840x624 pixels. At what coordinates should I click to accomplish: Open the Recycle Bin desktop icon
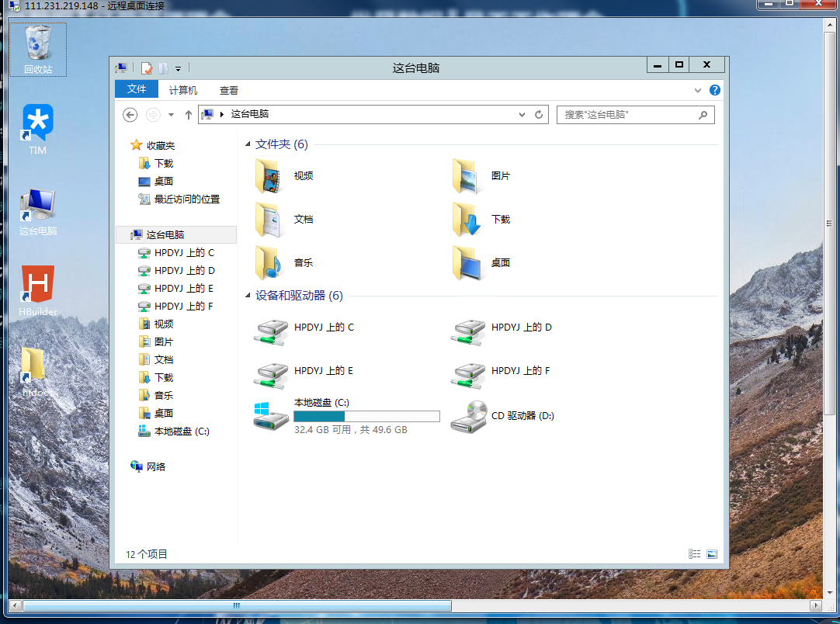[37, 49]
